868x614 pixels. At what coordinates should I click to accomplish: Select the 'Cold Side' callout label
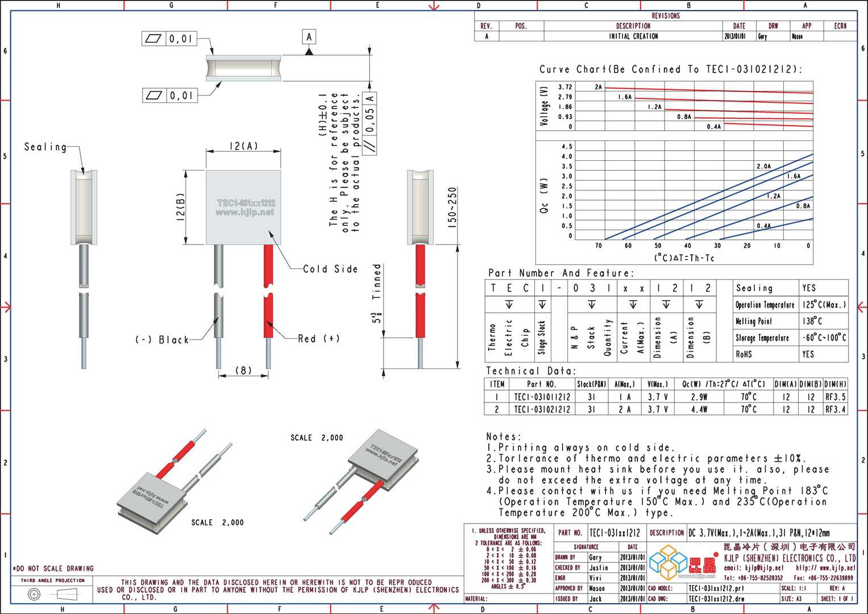click(x=330, y=269)
